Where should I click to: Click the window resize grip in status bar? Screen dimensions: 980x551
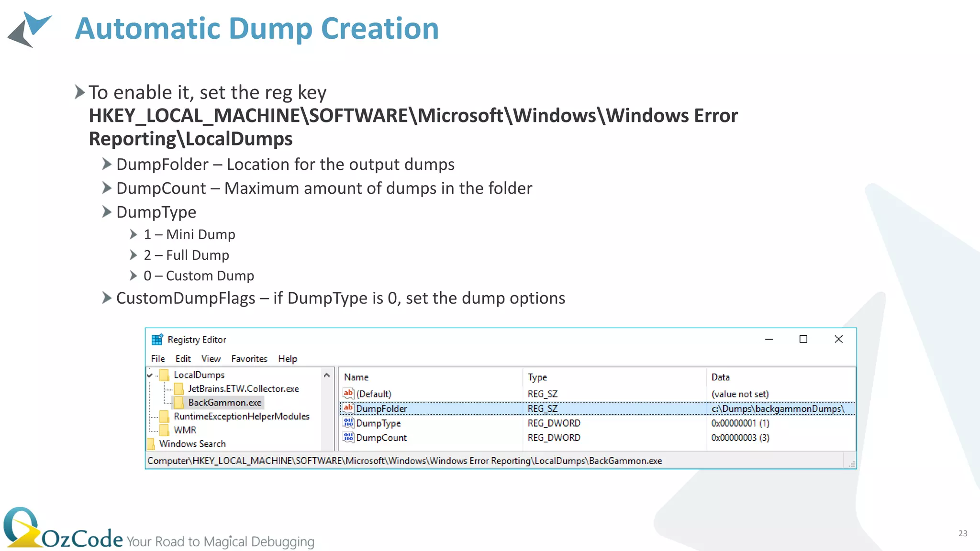[851, 463]
